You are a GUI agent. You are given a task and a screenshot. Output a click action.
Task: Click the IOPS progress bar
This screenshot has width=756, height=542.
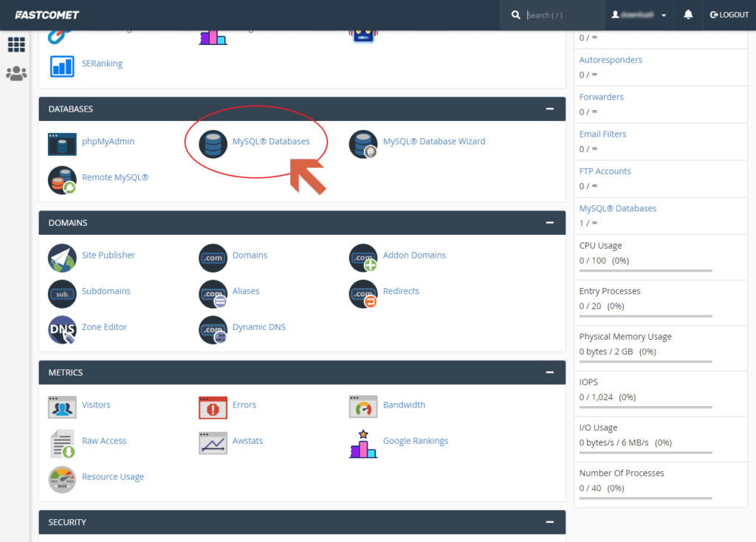click(x=645, y=407)
